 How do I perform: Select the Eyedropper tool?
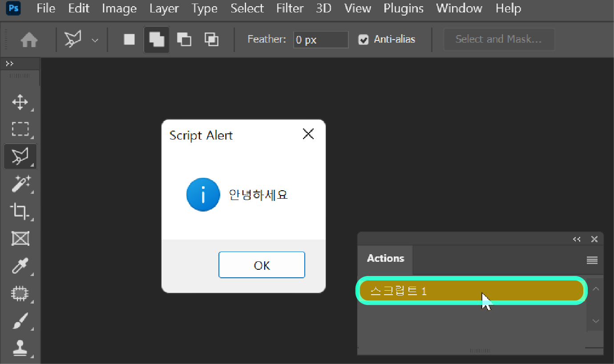click(x=20, y=266)
